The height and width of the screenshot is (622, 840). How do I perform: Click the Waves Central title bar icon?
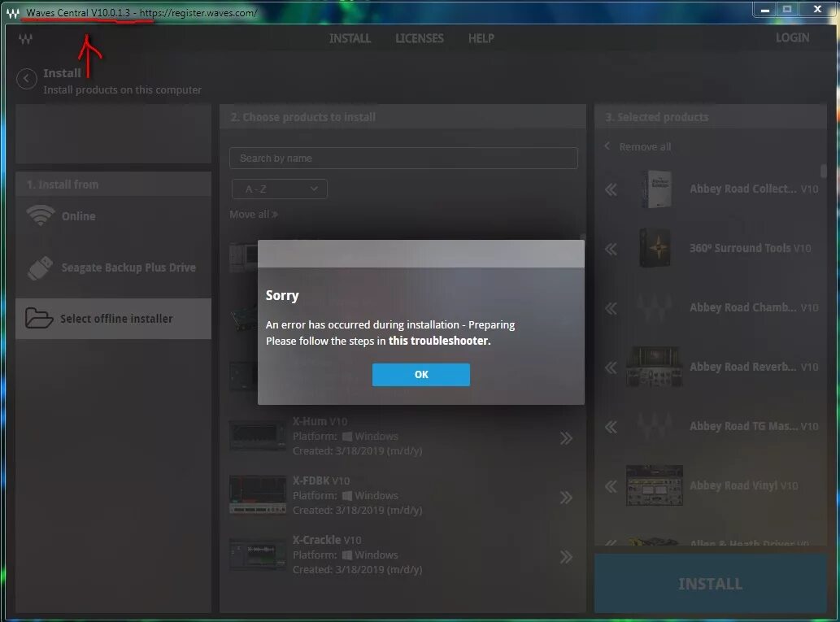tap(13, 13)
